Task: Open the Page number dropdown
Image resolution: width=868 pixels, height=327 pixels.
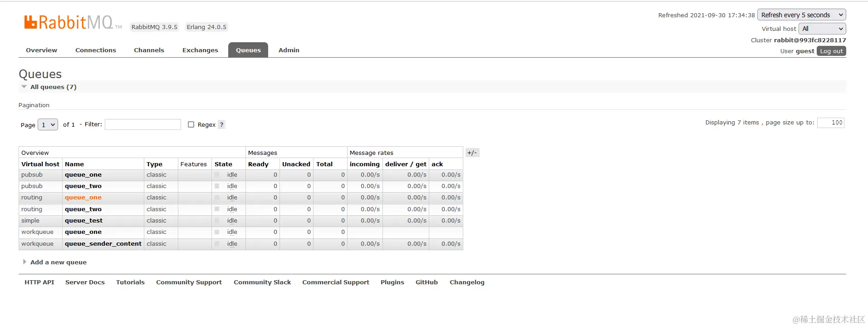Action: 48,124
